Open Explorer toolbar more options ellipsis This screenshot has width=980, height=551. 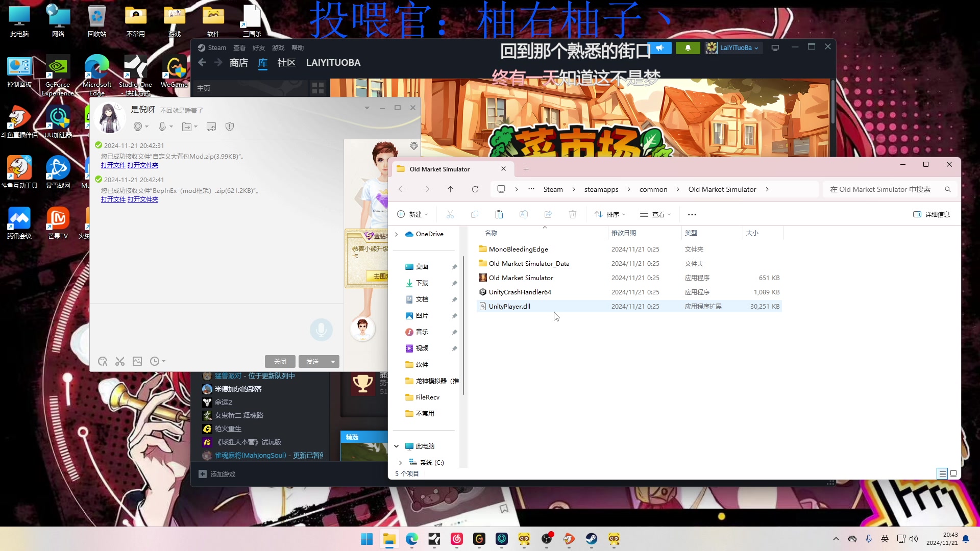pyautogui.click(x=692, y=215)
